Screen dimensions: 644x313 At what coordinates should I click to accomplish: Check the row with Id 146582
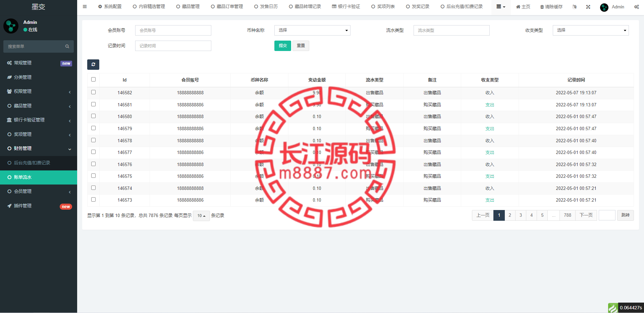pyautogui.click(x=93, y=92)
